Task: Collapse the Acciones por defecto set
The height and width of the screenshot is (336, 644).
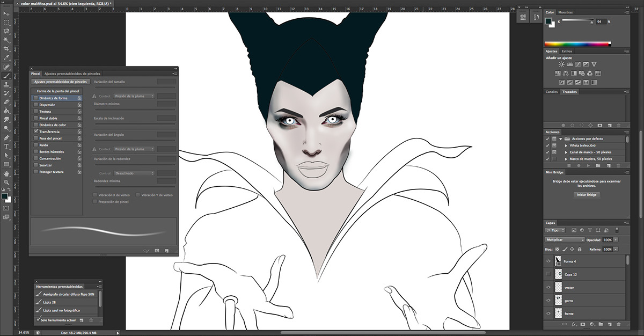Action: [560, 138]
